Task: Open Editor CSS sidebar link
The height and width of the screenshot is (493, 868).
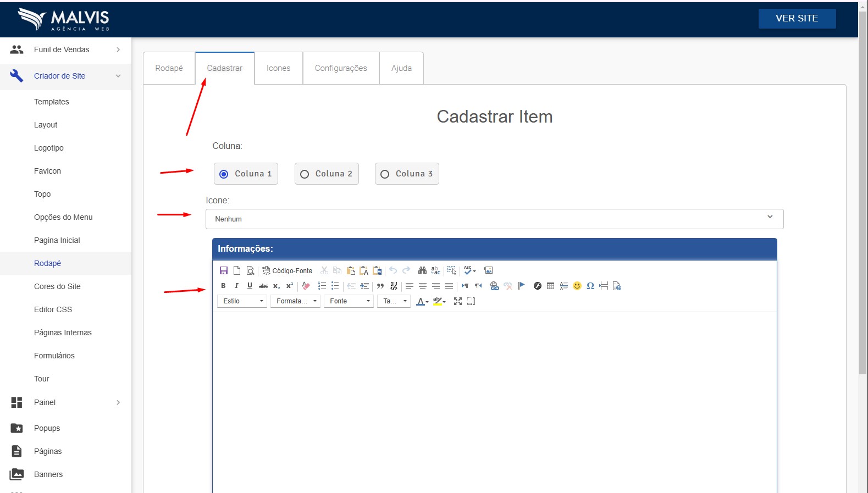Action: pos(53,309)
